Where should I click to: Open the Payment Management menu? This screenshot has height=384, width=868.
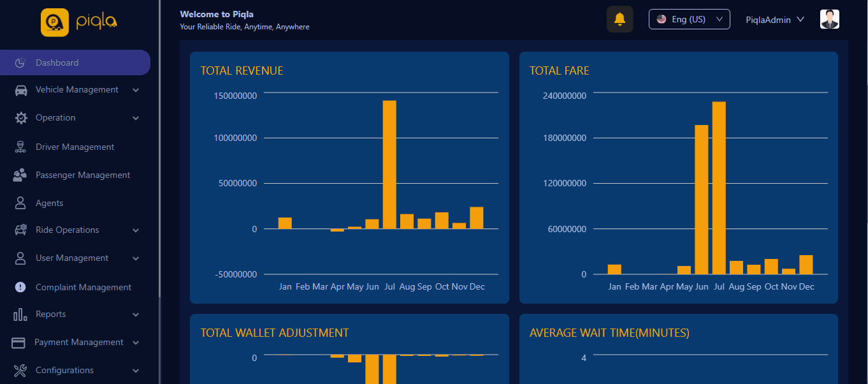pos(75,342)
